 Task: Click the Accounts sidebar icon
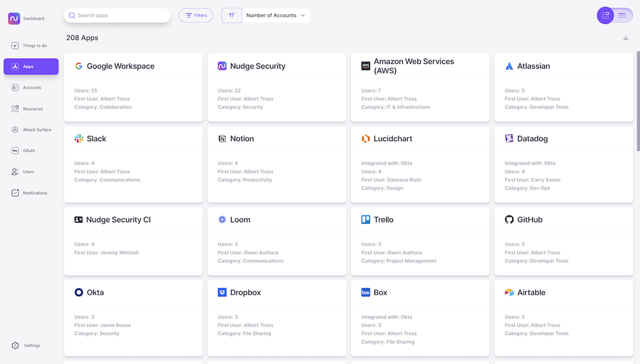(x=15, y=88)
